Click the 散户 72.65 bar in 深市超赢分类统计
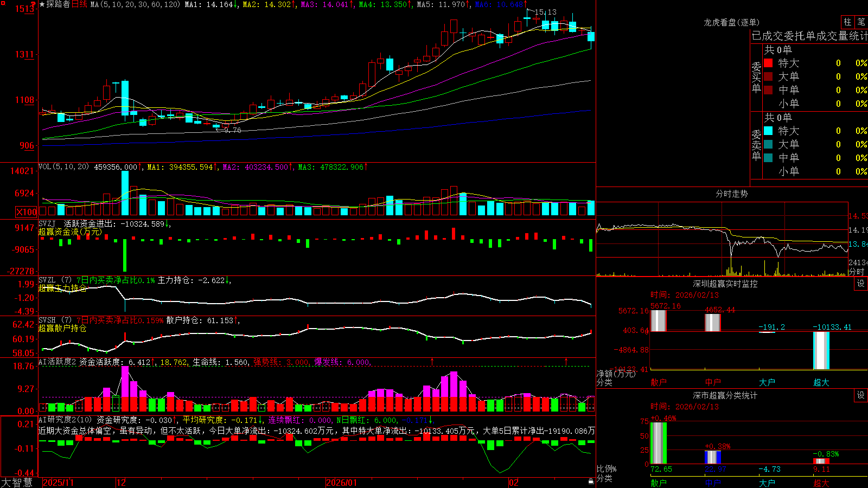The image size is (868, 488). 658,443
